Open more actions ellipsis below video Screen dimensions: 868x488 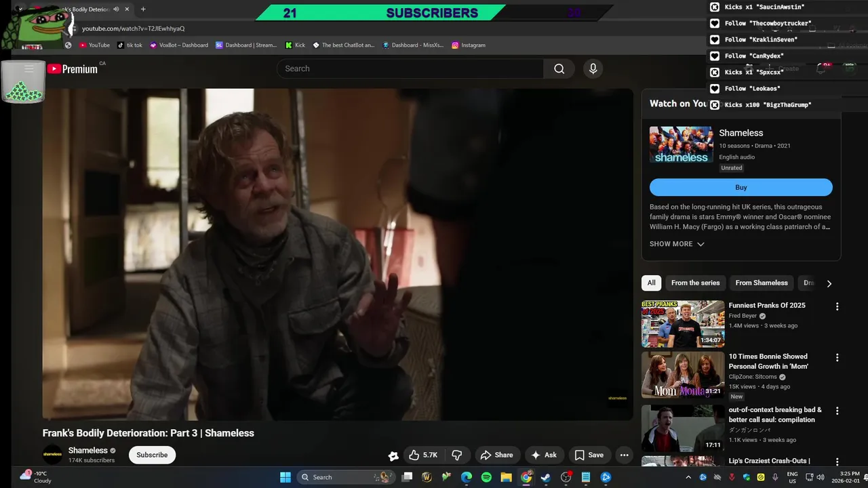pyautogui.click(x=625, y=455)
